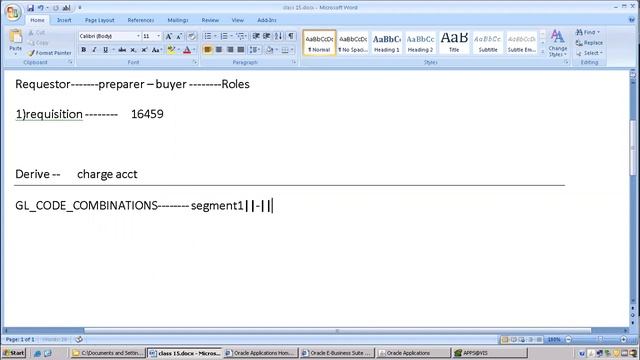
Task: Toggle bold formatting
Action: pos(84,50)
